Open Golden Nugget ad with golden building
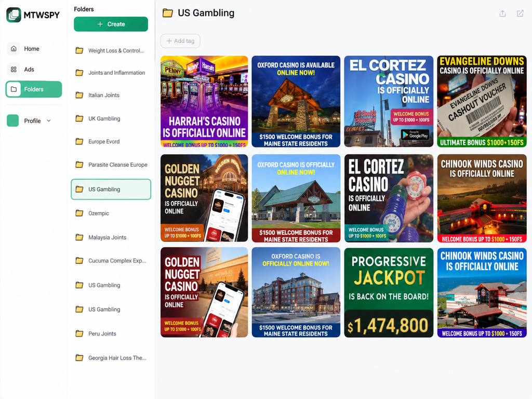 point(204,198)
